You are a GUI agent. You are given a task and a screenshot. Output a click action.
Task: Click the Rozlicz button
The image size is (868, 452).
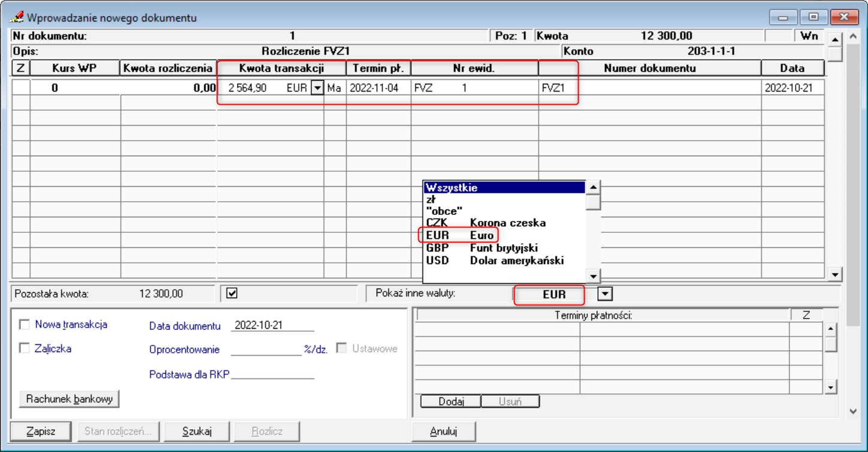[267, 431]
